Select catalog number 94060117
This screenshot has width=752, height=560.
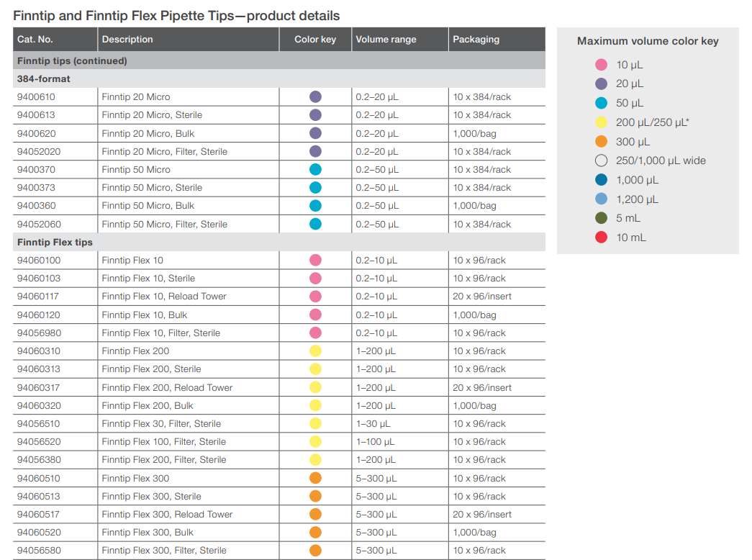pos(38,297)
